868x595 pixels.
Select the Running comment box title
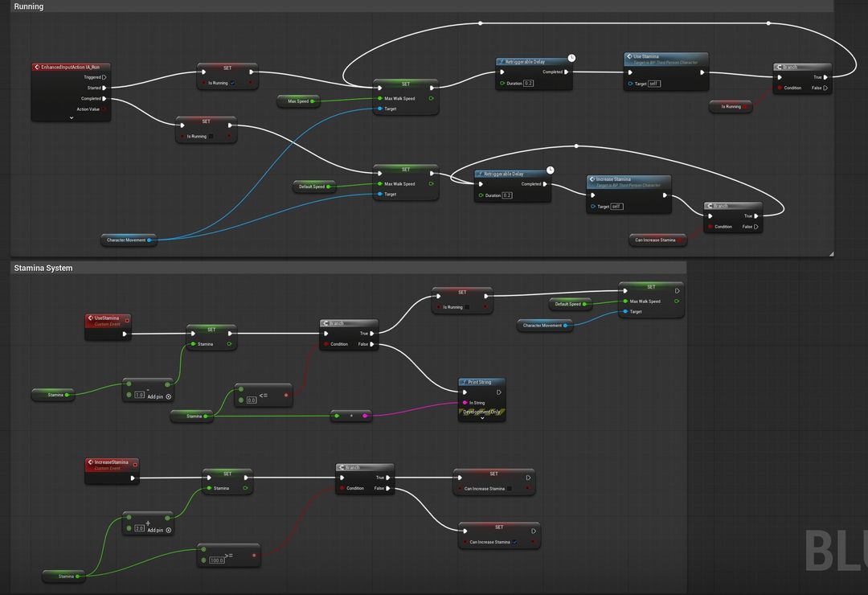point(29,6)
